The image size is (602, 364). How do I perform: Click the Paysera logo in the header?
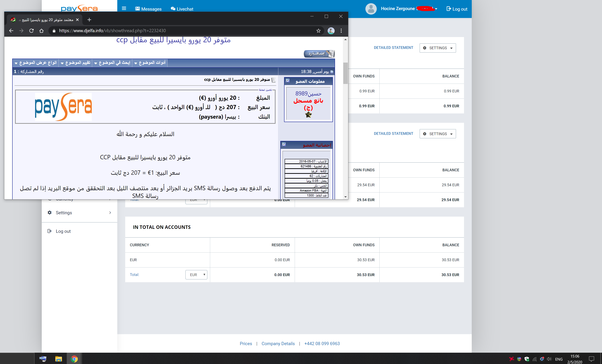(x=79, y=8)
